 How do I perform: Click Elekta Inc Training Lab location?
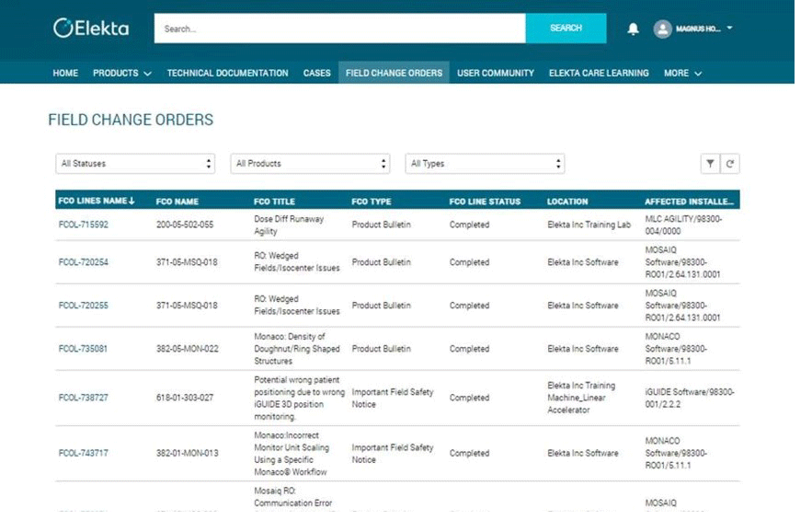click(589, 225)
